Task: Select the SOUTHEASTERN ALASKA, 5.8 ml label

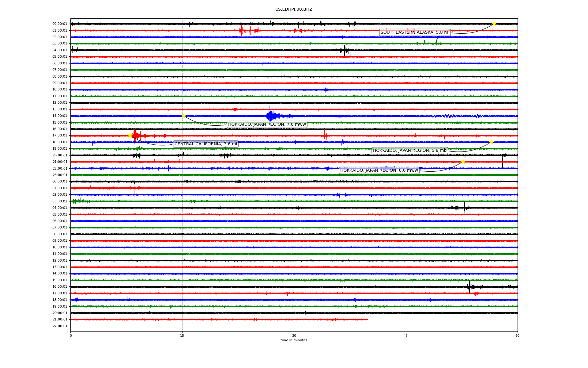Action: coord(415,32)
